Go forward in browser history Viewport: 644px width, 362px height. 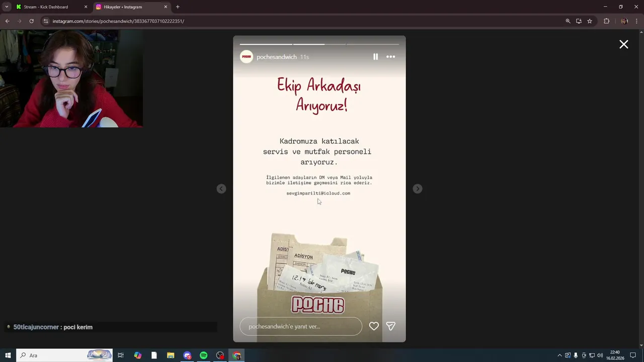click(x=19, y=21)
